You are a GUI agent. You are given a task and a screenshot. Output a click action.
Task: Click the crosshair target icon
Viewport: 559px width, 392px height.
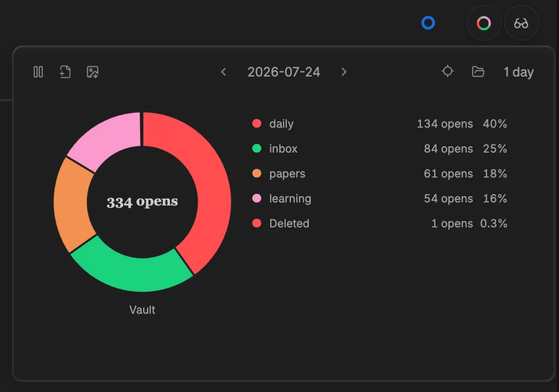coord(447,71)
